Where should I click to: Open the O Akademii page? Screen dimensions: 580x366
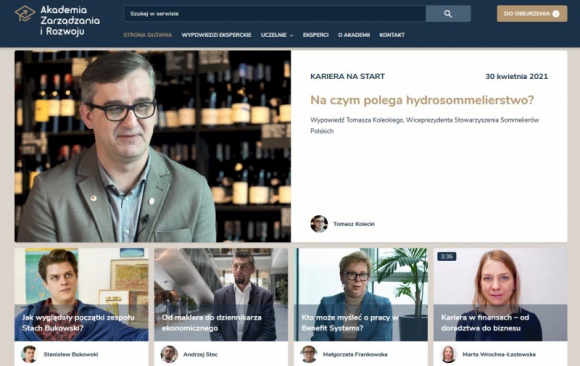354,35
